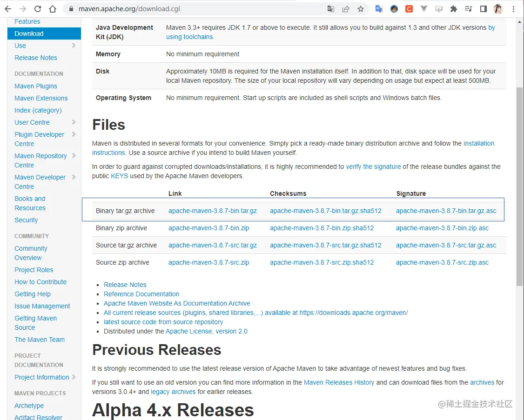The image size is (524, 420).
Task: View site security lock information
Action: (71, 9)
